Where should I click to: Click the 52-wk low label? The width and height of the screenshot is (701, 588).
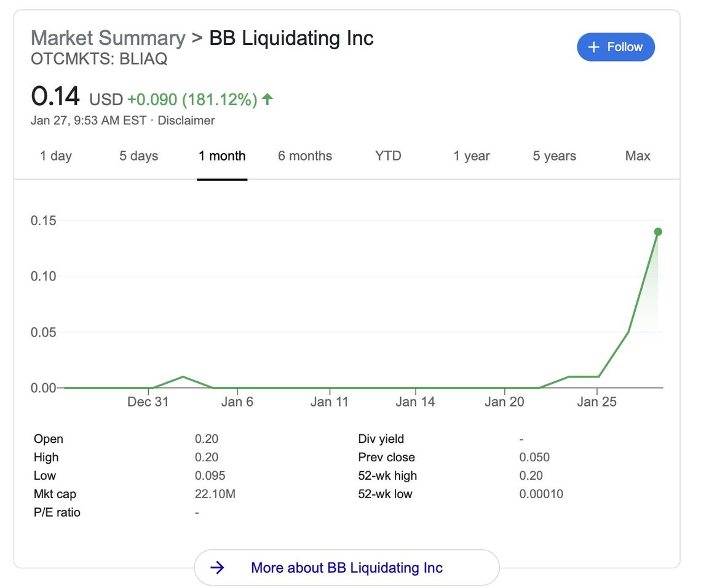385,494
